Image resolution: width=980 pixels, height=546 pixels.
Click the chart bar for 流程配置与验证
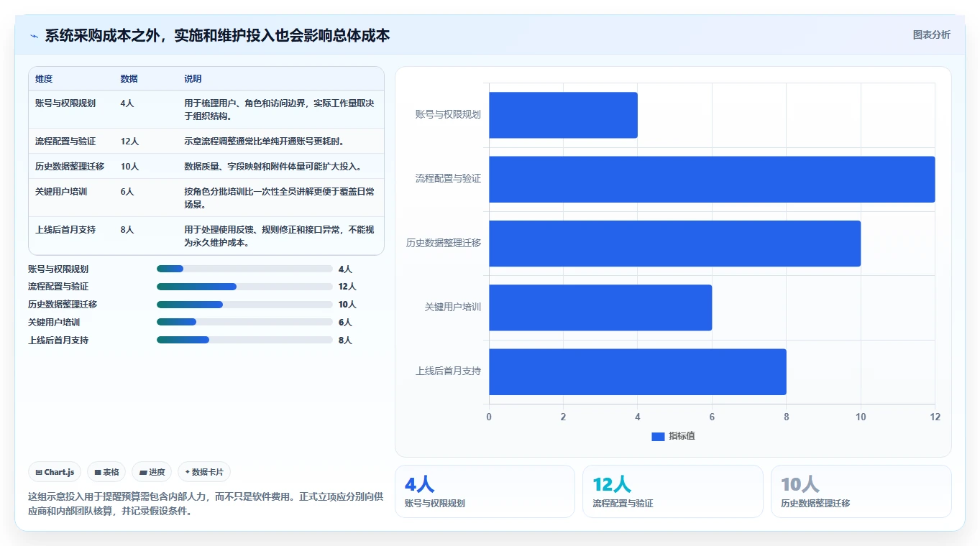[712, 179]
